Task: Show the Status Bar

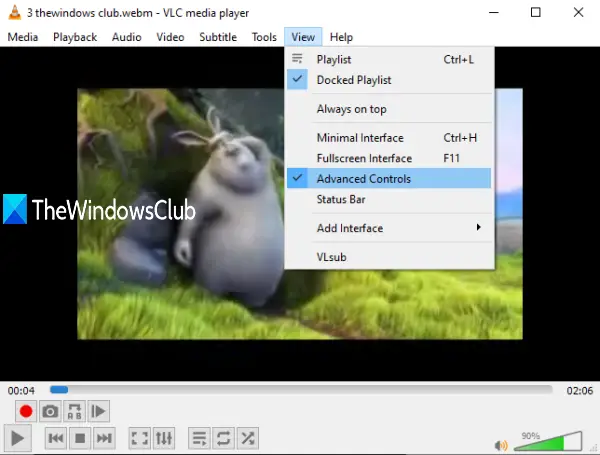Action: click(x=389, y=199)
